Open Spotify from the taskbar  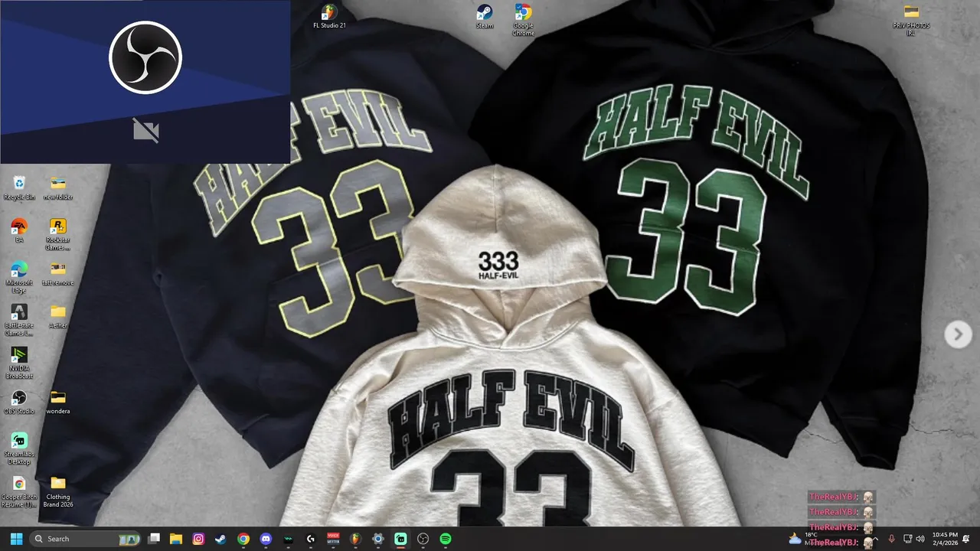coord(446,539)
